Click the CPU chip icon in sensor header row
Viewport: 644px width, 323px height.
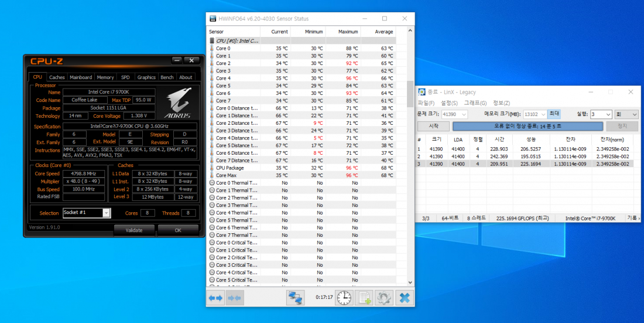(x=212, y=40)
